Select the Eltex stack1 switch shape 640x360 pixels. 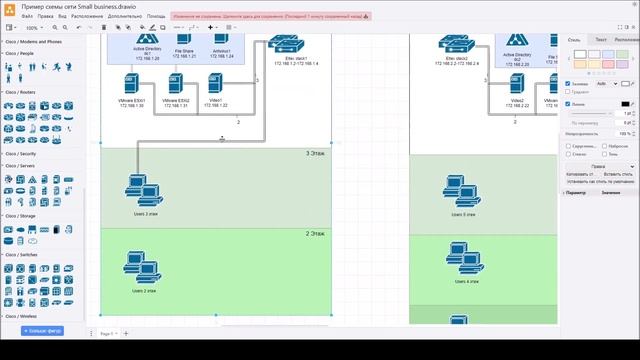tap(286, 44)
